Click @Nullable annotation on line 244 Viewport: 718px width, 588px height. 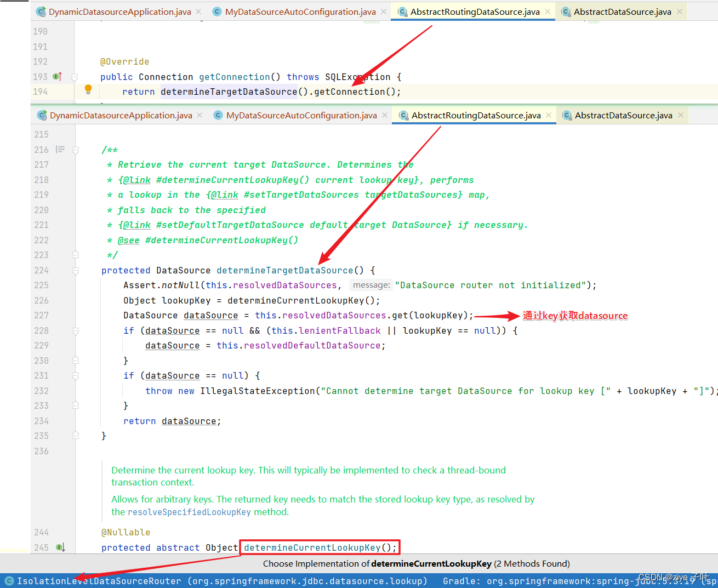126,532
